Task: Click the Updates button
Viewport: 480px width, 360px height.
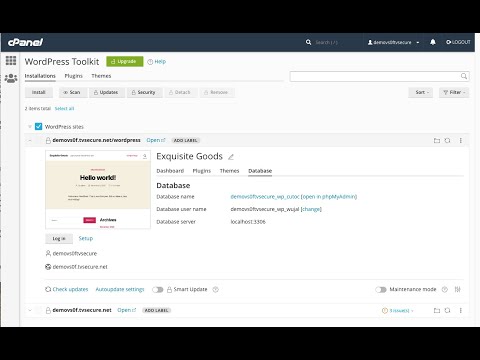Action: 107,92
